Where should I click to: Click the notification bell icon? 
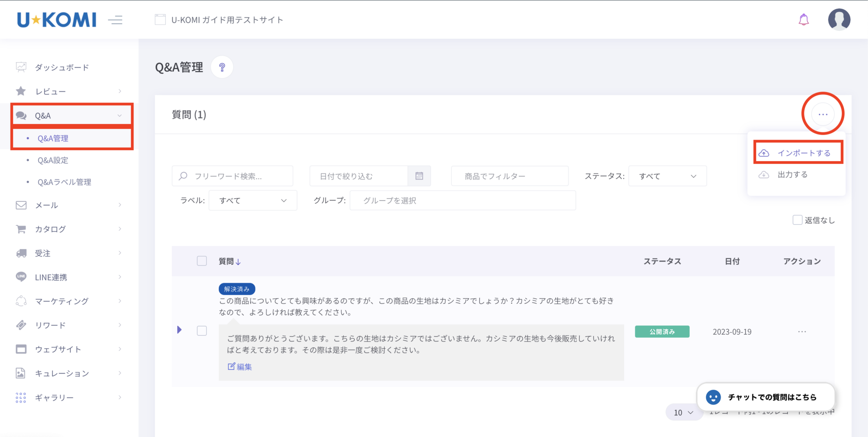click(804, 20)
